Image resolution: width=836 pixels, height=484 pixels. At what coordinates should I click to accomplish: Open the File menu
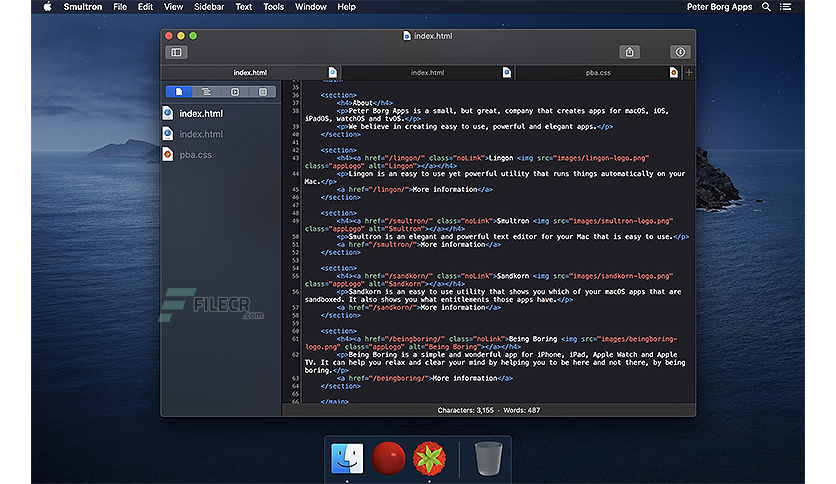pyautogui.click(x=120, y=7)
